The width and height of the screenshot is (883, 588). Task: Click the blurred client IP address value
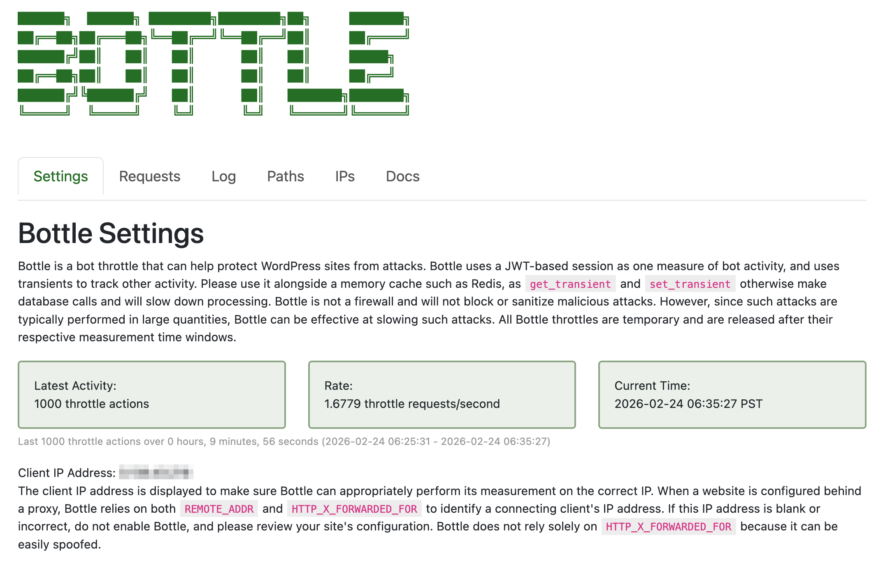pyautogui.click(x=156, y=472)
